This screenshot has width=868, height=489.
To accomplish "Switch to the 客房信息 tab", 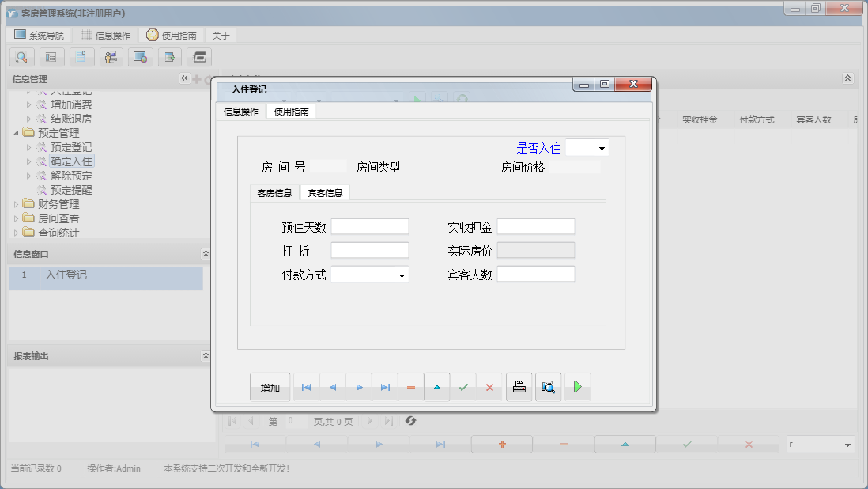I will click(274, 191).
